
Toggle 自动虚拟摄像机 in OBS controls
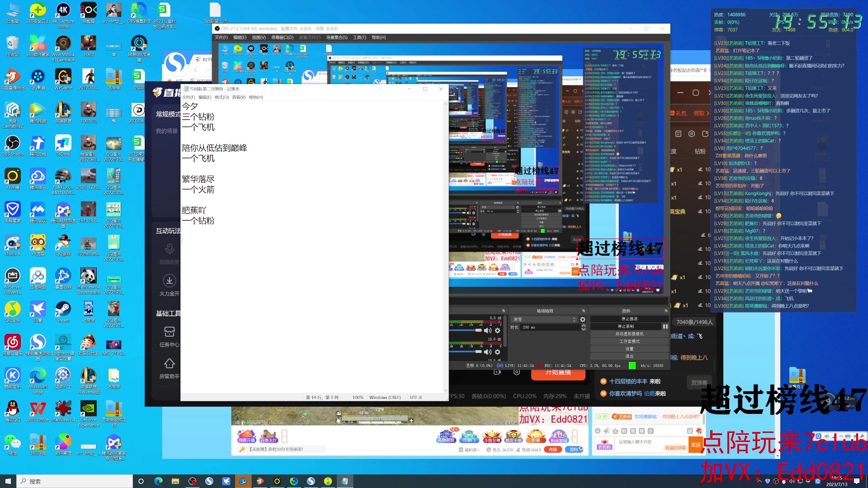[629, 334]
